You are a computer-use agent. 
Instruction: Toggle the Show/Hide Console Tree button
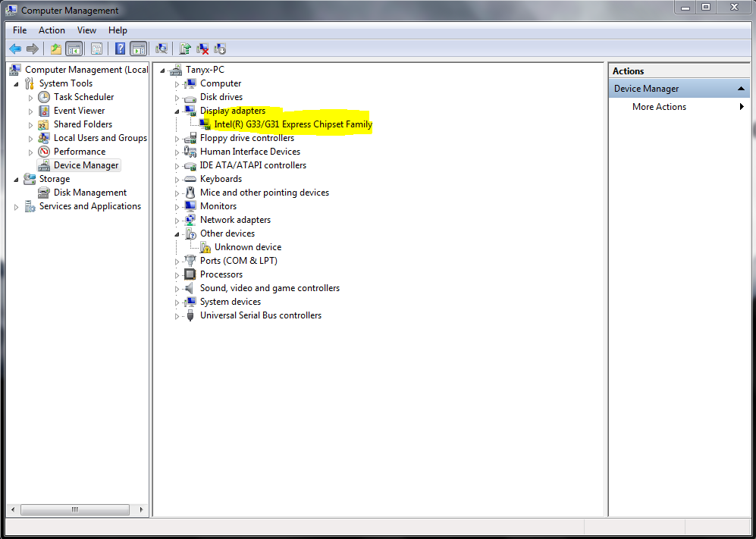click(x=74, y=49)
